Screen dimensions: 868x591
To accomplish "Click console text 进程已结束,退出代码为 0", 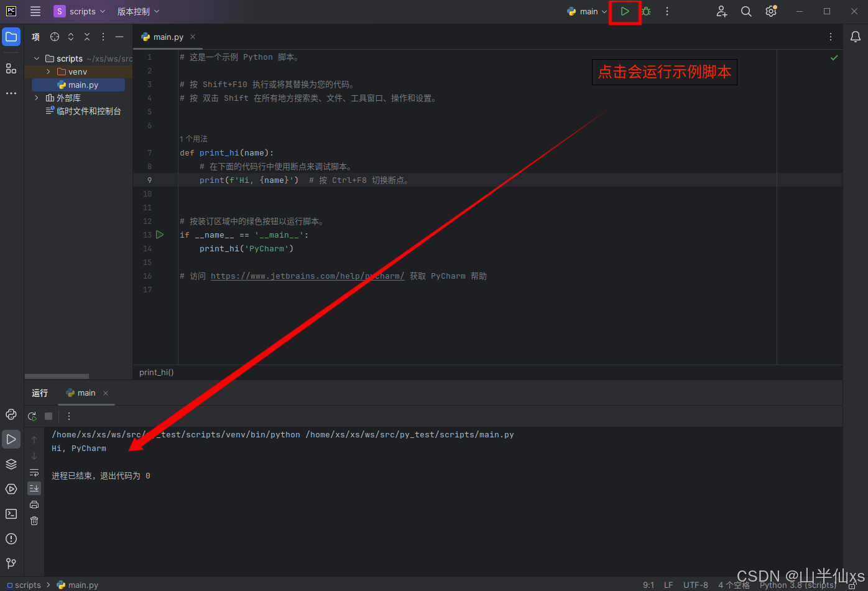I will tap(101, 475).
